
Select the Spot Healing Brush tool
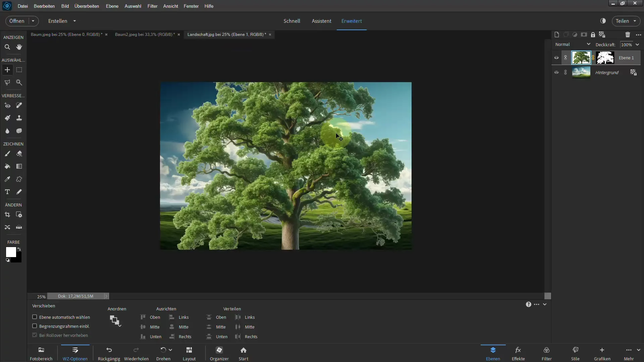pyautogui.click(x=19, y=105)
